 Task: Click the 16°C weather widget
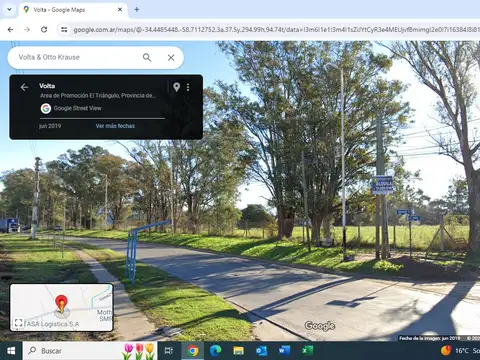point(460,351)
